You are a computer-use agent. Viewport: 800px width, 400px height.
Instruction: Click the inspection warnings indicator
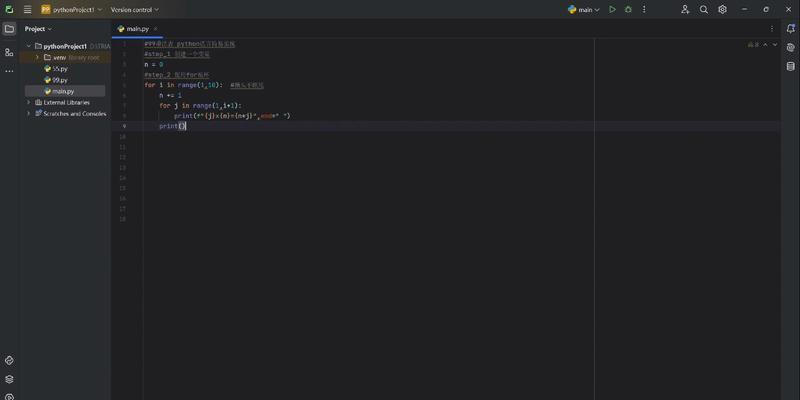pos(753,45)
